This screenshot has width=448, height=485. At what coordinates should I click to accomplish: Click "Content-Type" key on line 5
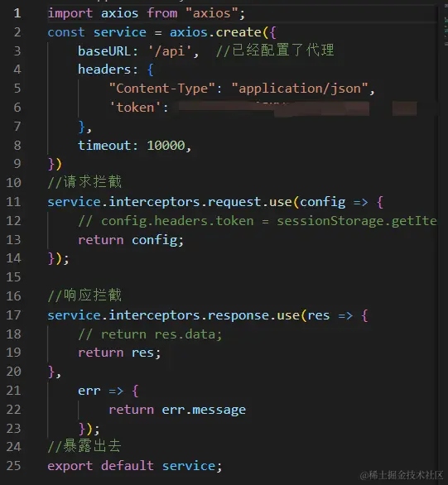pyautogui.click(x=161, y=89)
